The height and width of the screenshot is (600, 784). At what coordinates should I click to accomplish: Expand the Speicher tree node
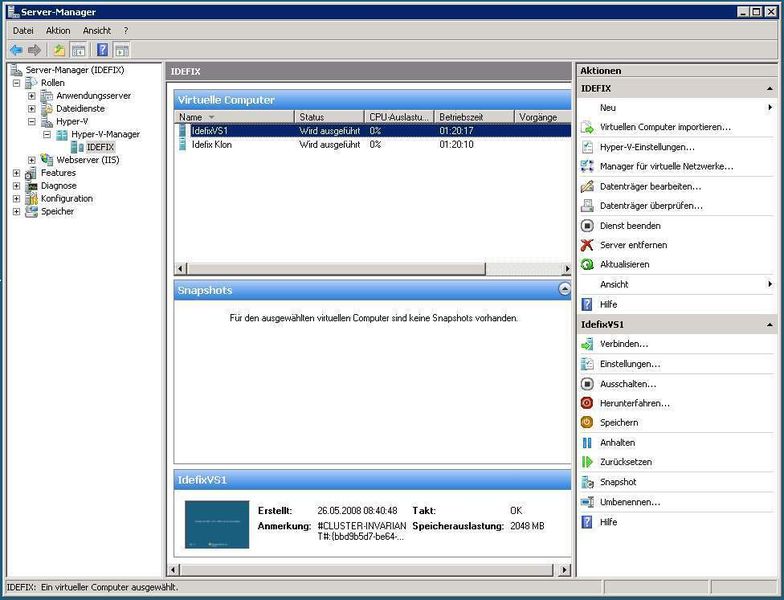tap(16, 212)
